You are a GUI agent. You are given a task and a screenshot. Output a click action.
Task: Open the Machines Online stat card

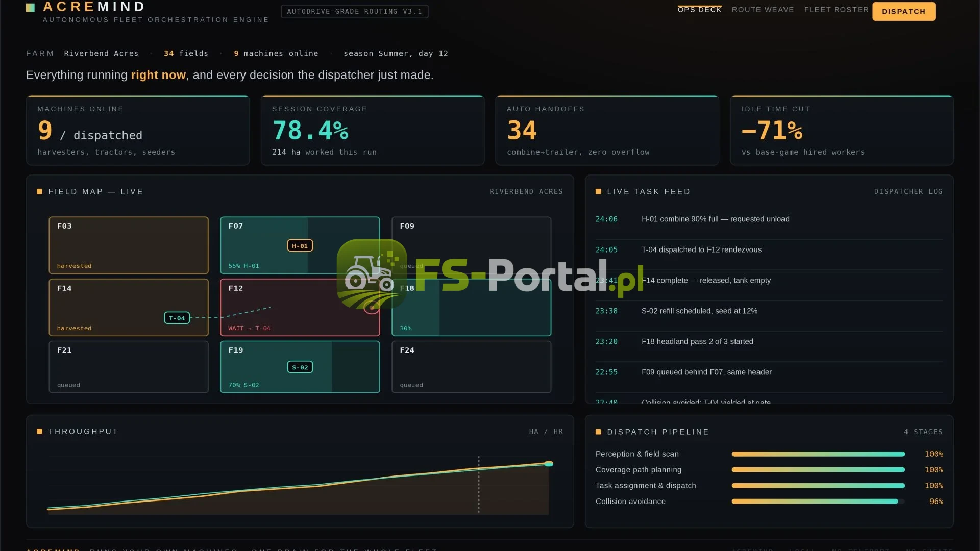coord(138,131)
